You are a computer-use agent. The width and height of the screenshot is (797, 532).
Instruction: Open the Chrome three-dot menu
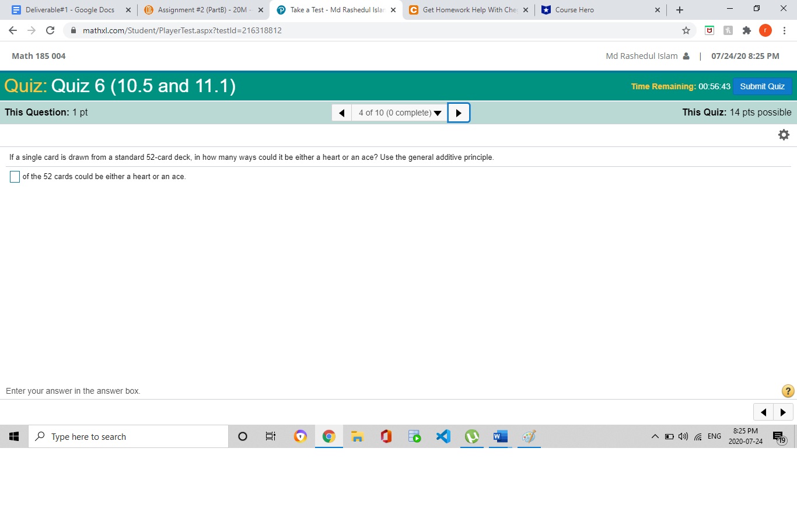(785, 30)
